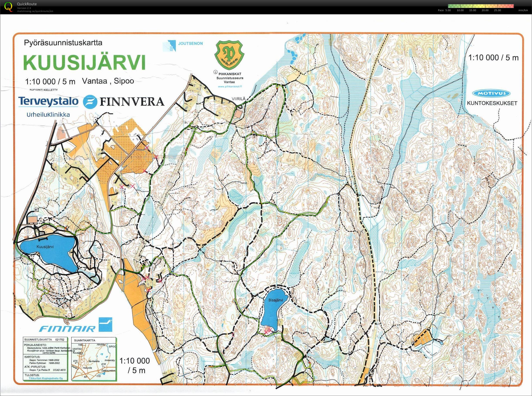Click the Motivus blue oval logo
The width and height of the screenshot is (532, 396).
[x=491, y=94]
